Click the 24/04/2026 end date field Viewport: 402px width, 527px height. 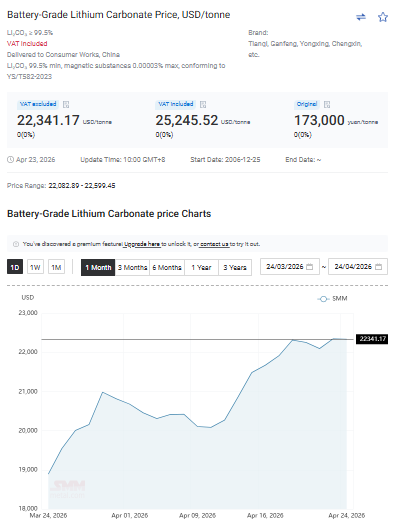(x=358, y=267)
